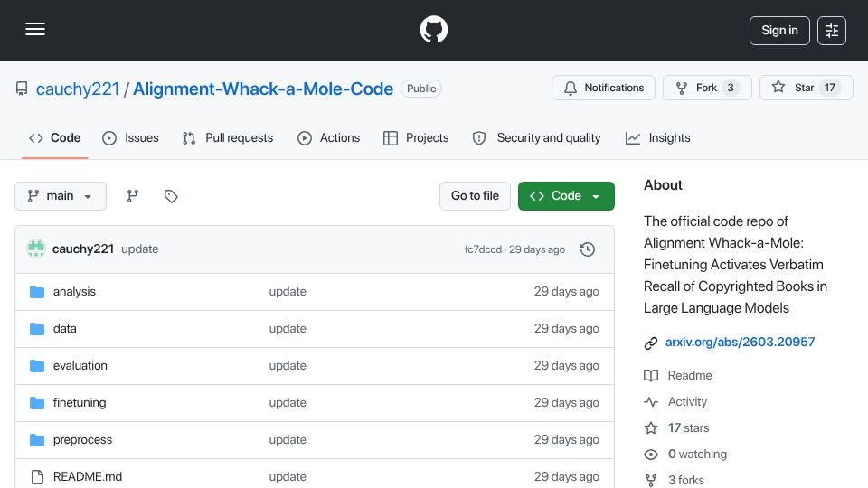The image size is (868, 488).
Task: Click the Public visibility badge
Action: tap(420, 89)
